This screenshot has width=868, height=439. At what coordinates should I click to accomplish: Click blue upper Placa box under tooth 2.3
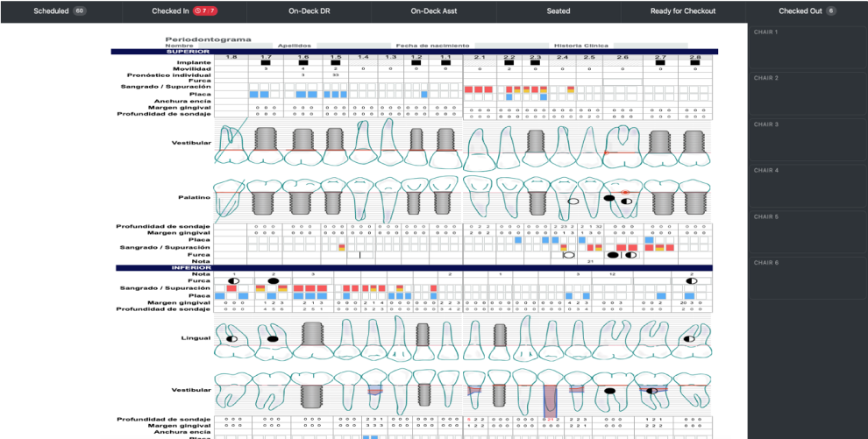coord(544,96)
